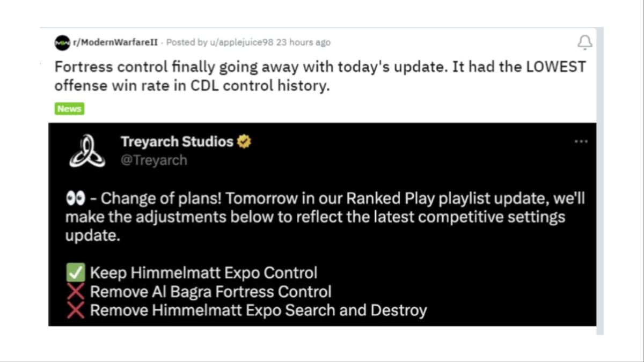The image size is (644, 362).
Task: Click the Treyarch Studios logo avatar
Action: [x=87, y=151]
